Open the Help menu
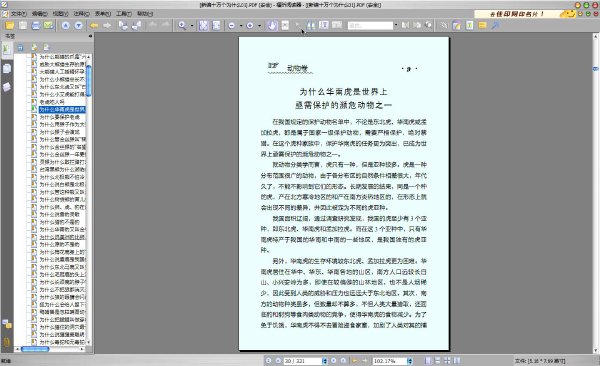The width and height of the screenshot is (600, 366). click(x=145, y=14)
